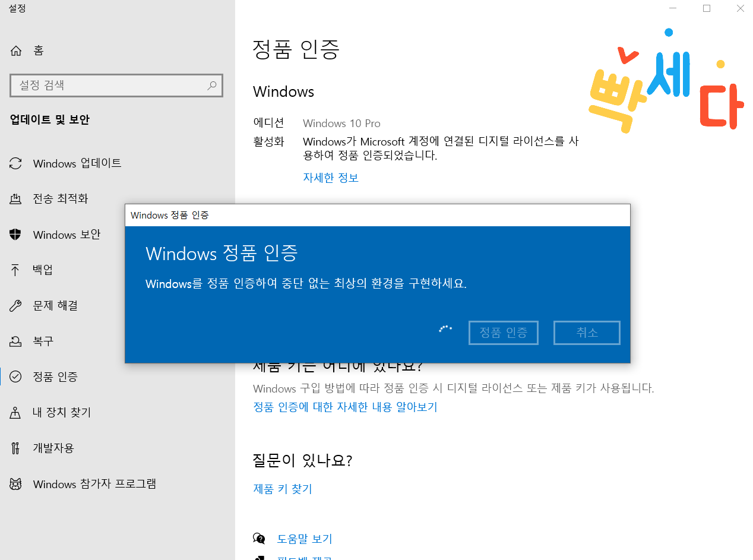The width and height of the screenshot is (753, 560).
Task: Click the 도움말 보기 chat bubble icon
Action: pyautogui.click(x=259, y=539)
